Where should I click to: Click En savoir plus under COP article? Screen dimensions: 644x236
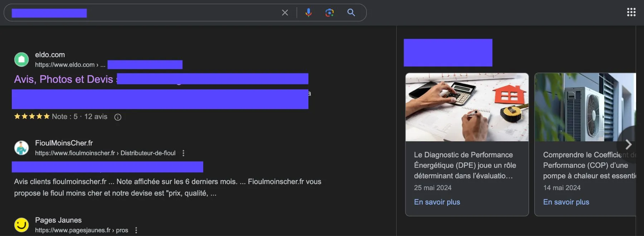(566, 202)
